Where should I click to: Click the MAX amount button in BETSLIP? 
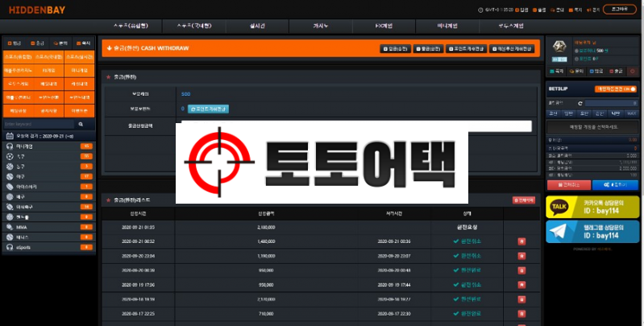pyautogui.click(x=632, y=113)
